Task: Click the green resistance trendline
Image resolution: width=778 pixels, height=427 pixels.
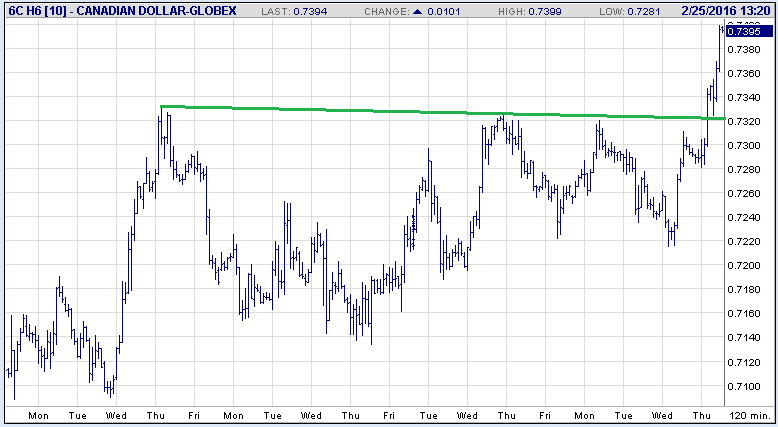Action: [x=400, y=112]
